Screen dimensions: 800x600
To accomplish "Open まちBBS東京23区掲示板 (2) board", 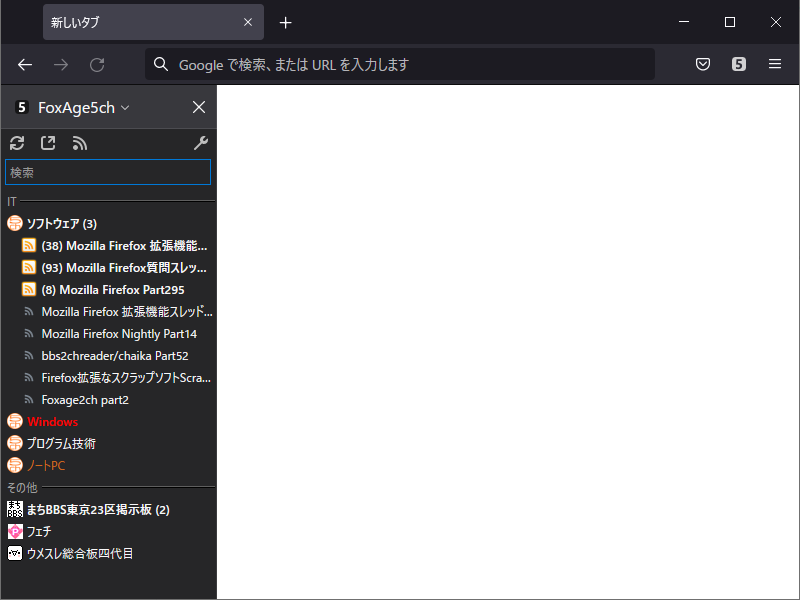I will point(98,509).
